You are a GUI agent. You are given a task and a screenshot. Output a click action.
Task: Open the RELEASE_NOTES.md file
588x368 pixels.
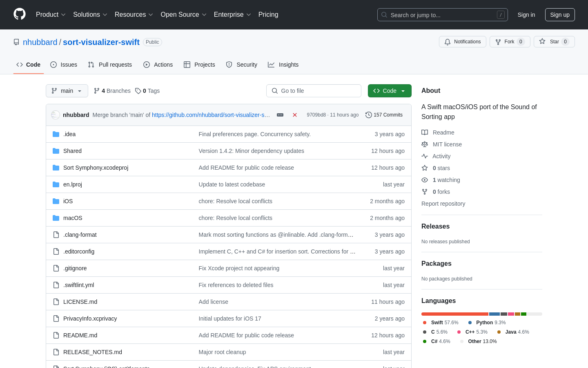point(93,352)
